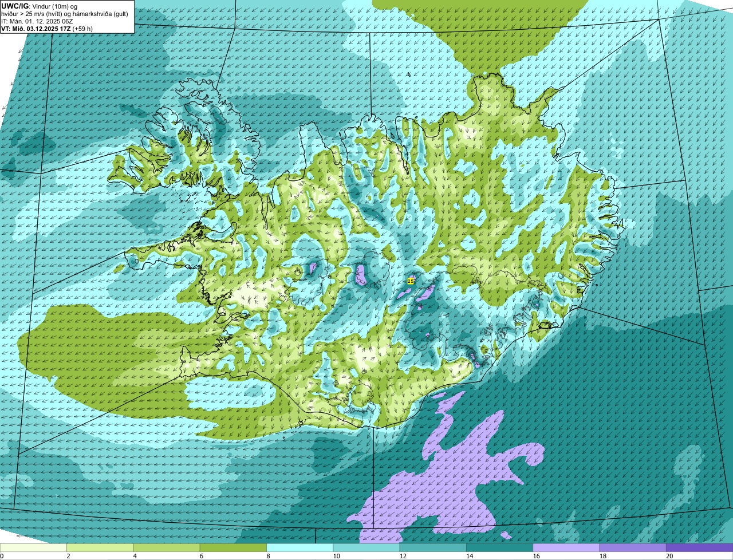733x560 pixels.
Task: Click the 'VT: Mið. 03.12.2025 17Z (+59 h)' line
Action: click(48, 29)
